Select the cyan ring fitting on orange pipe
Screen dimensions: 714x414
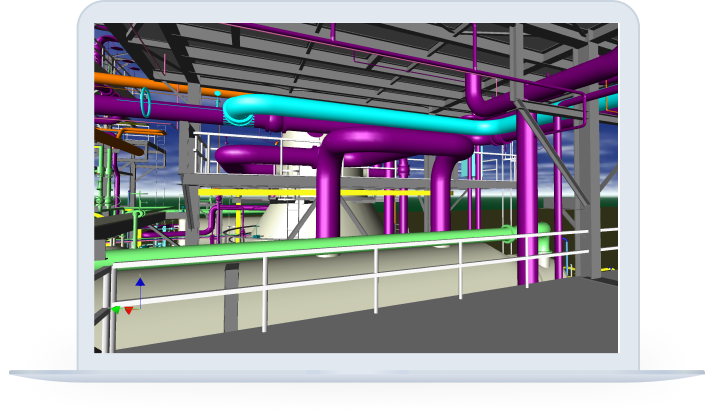pos(146,101)
